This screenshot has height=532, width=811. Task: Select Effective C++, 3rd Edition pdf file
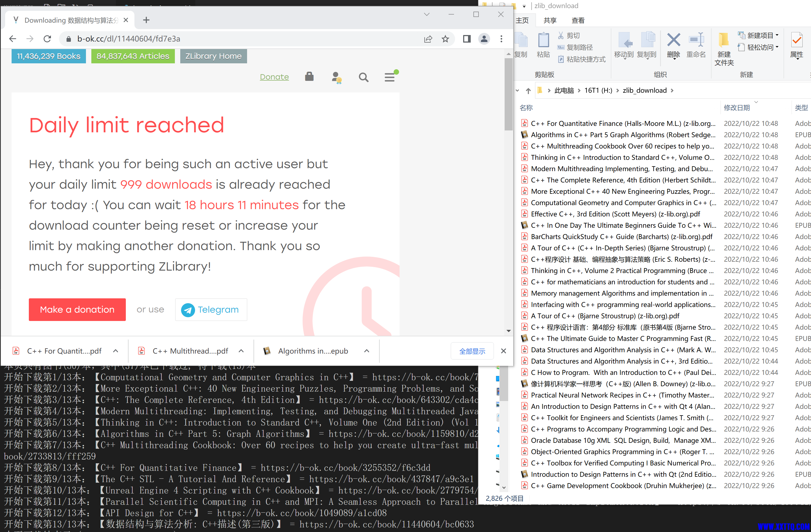click(x=615, y=214)
